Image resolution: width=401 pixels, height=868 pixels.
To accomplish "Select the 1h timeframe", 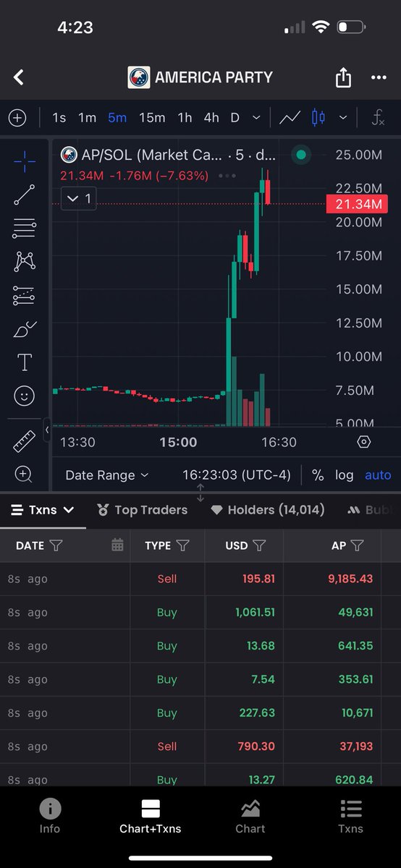I will click(x=185, y=117).
